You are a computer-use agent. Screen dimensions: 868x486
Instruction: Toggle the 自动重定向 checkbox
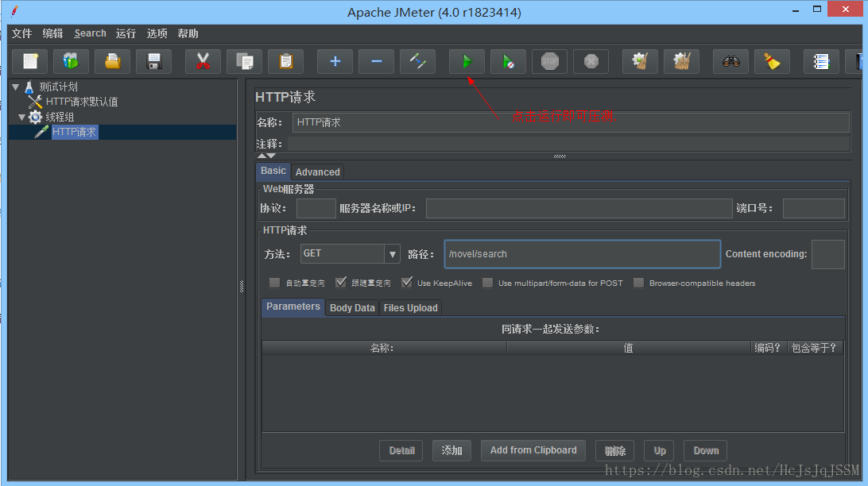click(274, 283)
